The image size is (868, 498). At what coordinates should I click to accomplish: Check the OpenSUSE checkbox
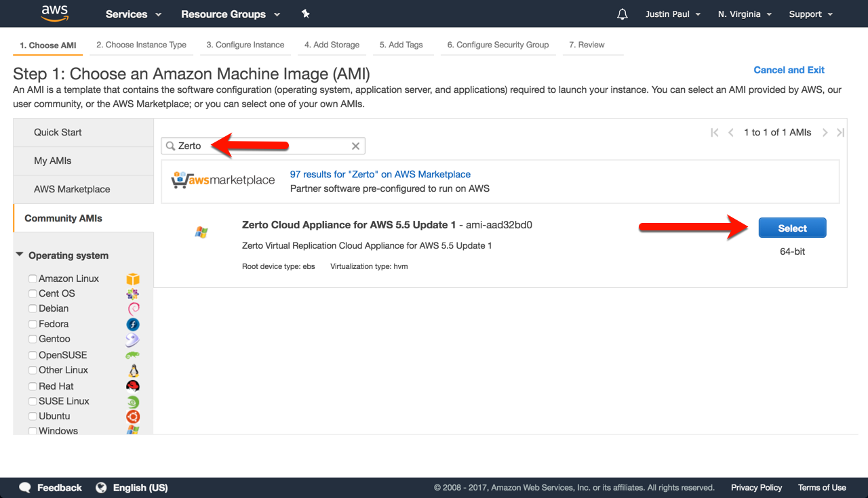click(33, 355)
